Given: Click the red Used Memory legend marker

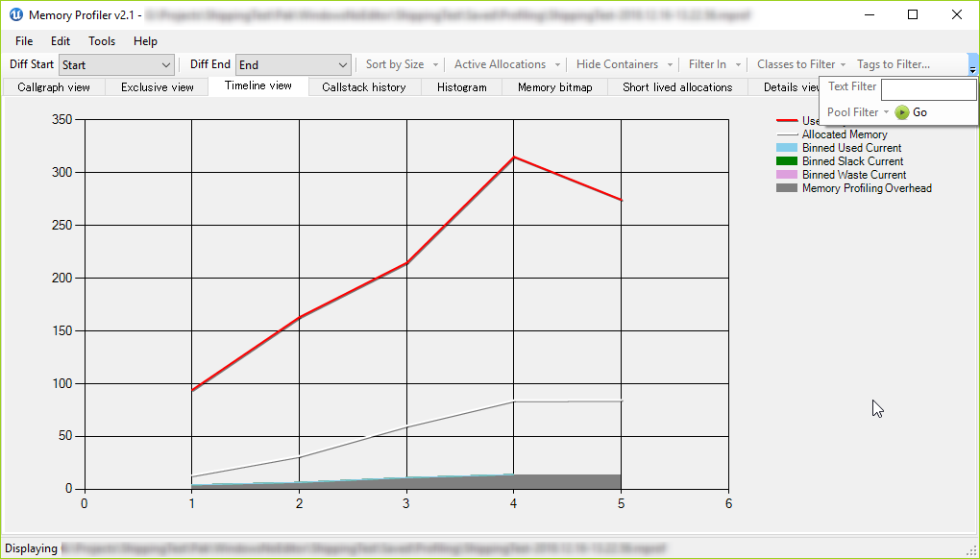Looking at the screenshot, I should pyautogui.click(x=784, y=121).
